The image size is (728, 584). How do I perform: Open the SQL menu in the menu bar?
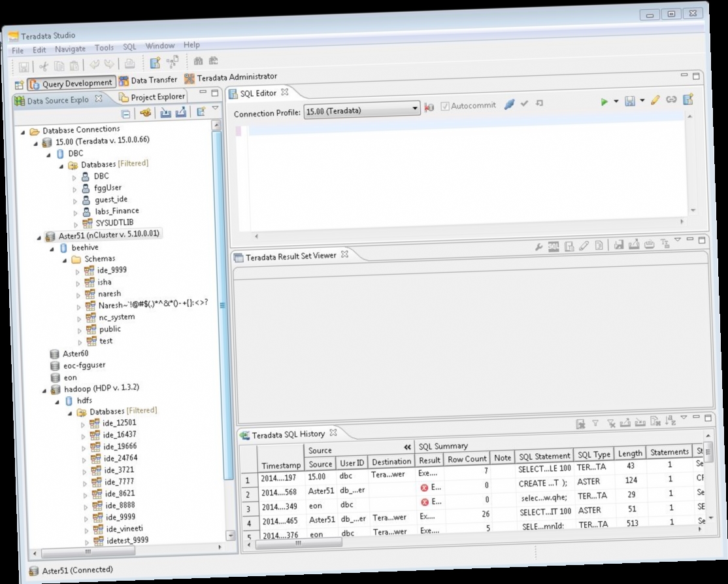[x=129, y=47]
